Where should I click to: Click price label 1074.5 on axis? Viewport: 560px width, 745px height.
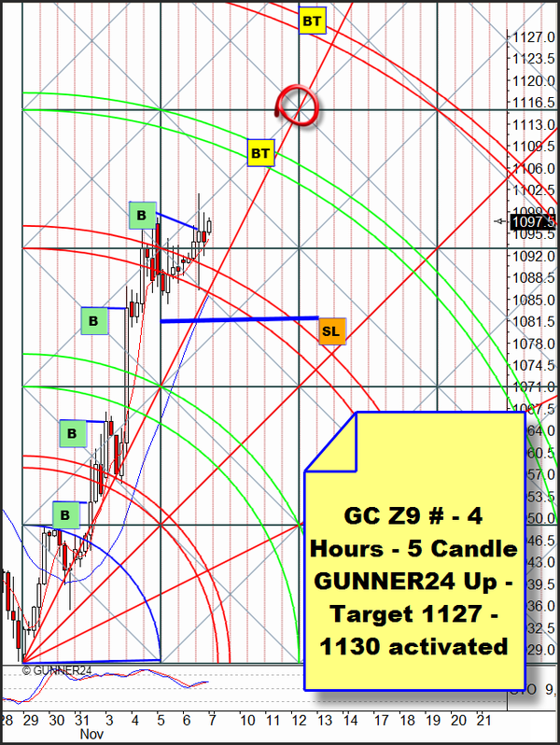tap(533, 366)
